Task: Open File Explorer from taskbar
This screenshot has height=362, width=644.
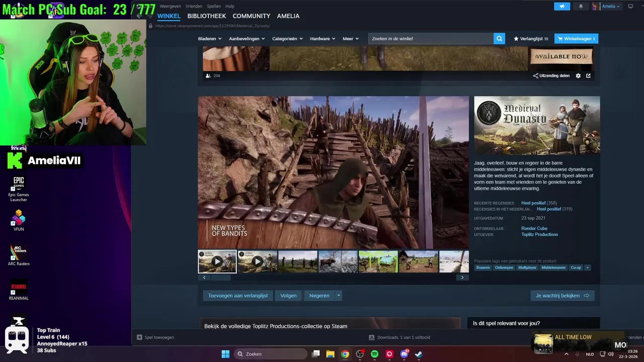Action: (x=330, y=354)
